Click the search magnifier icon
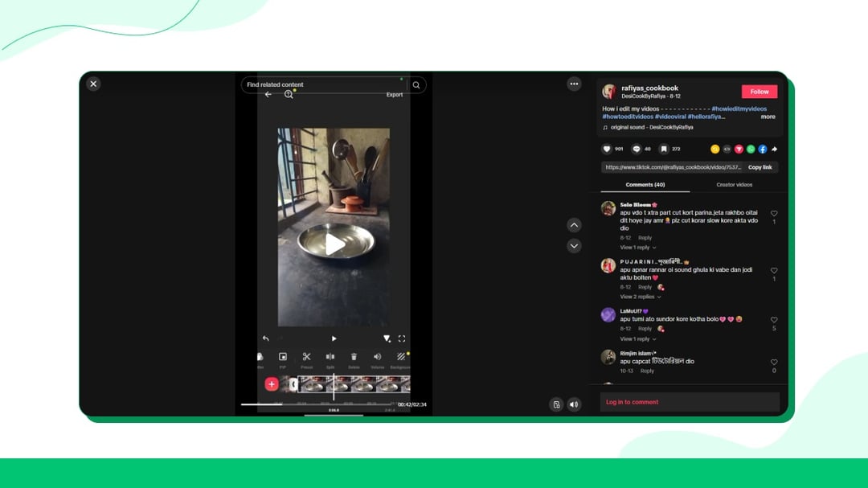This screenshot has height=488, width=868. click(416, 84)
